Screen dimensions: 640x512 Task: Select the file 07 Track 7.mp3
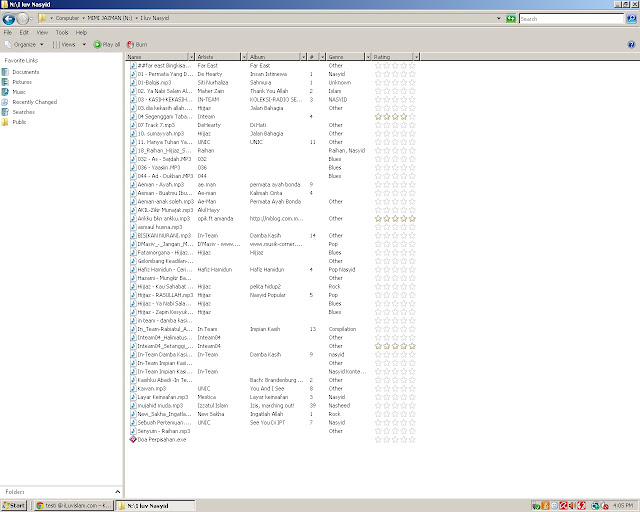pyautogui.click(x=156, y=125)
